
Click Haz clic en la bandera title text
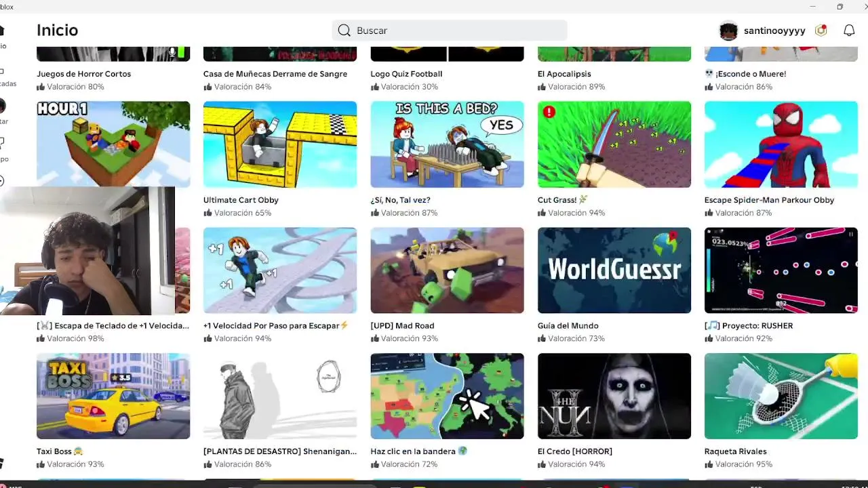(419, 451)
